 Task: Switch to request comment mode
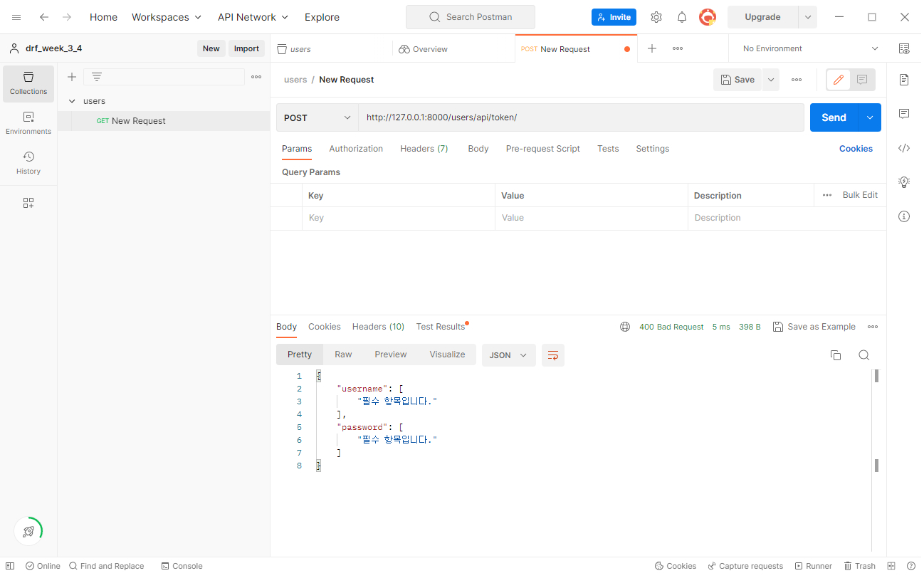(x=862, y=80)
